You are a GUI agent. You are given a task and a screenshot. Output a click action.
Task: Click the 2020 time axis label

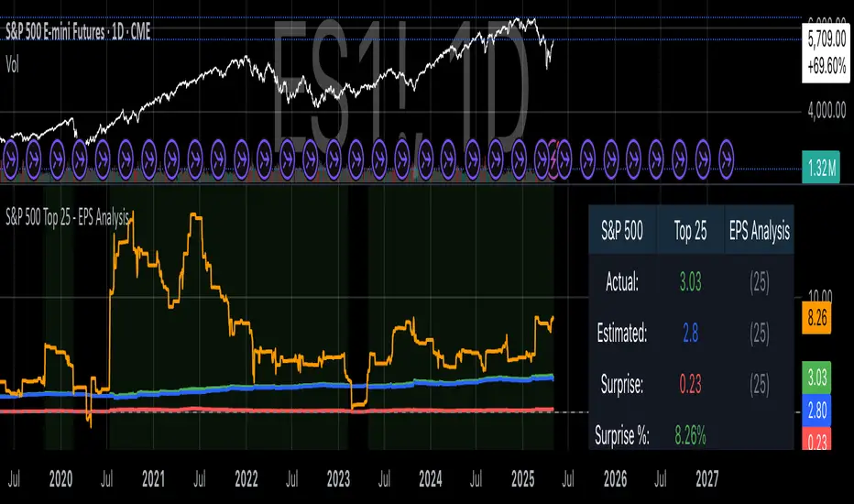60,479
